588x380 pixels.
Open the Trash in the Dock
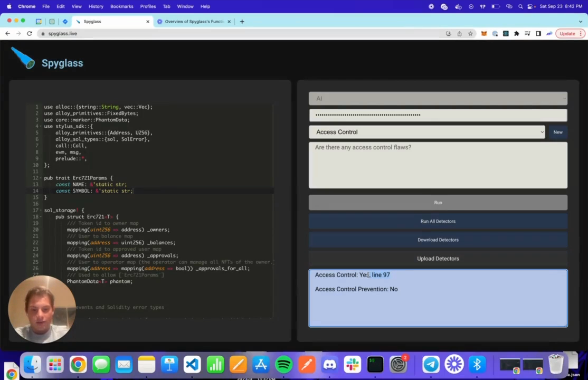556,364
